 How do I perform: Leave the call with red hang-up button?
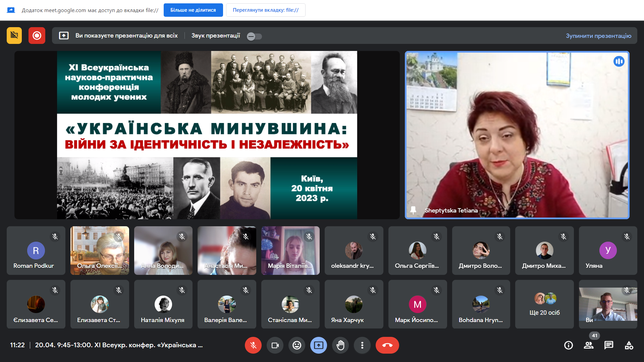[x=387, y=345]
